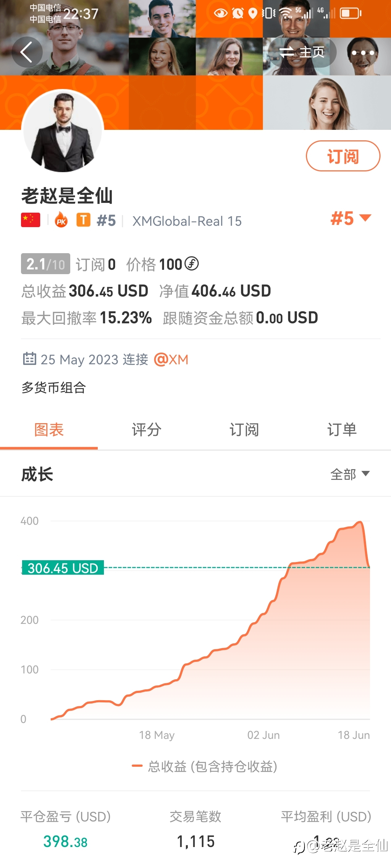Tap the back arrow icon
This screenshot has height=868, width=391.
click(27, 52)
